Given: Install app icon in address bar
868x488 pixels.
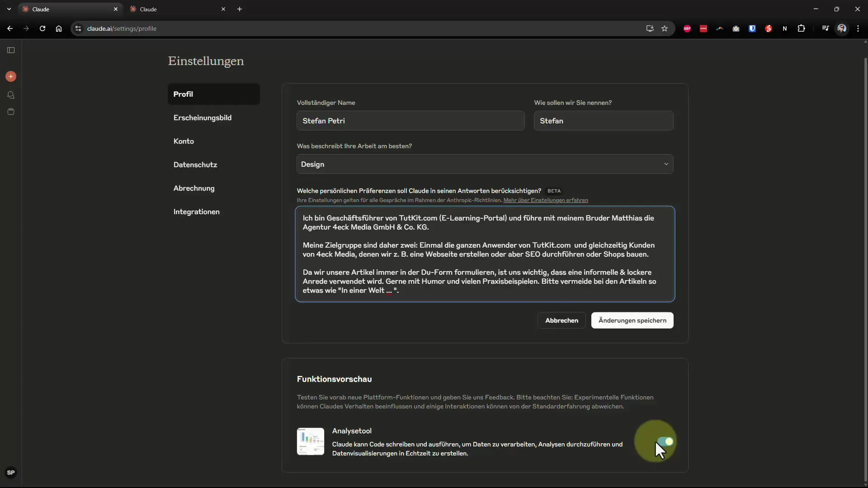Looking at the screenshot, I should tap(650, 28).
